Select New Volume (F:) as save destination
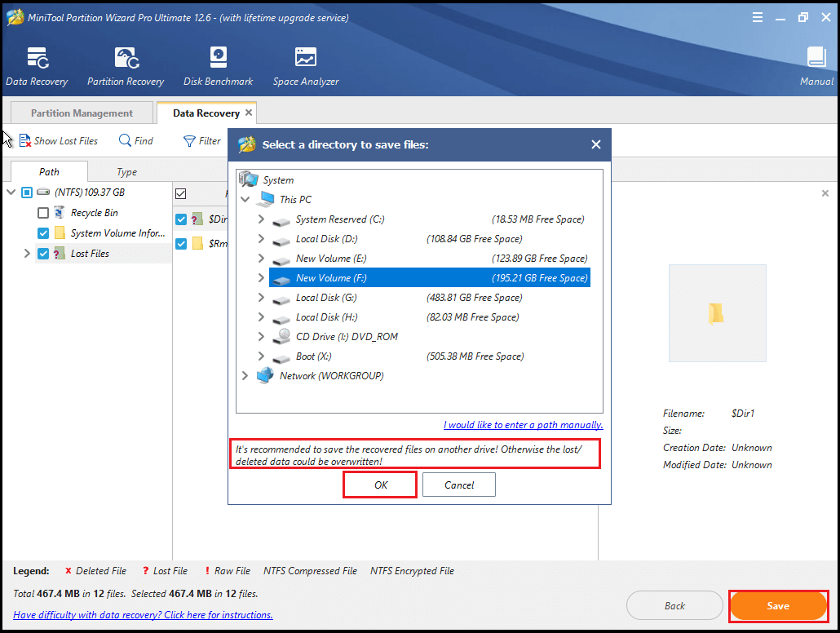Viewport: 840px width, 633px height. [343, 277]
